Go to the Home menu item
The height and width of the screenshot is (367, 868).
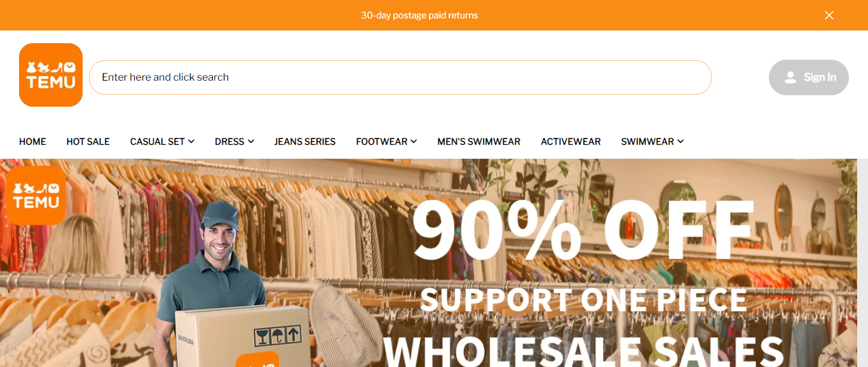(32, 142)
